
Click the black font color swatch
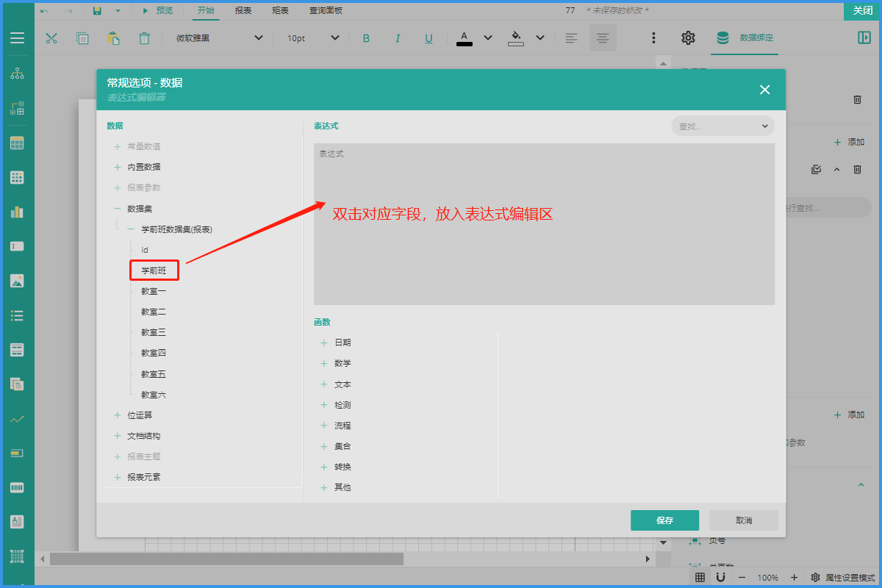coord(464,38)
